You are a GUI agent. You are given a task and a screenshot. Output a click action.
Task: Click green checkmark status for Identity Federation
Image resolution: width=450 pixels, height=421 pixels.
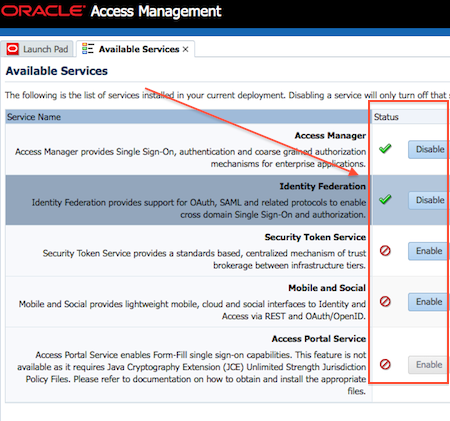(385, 199)
